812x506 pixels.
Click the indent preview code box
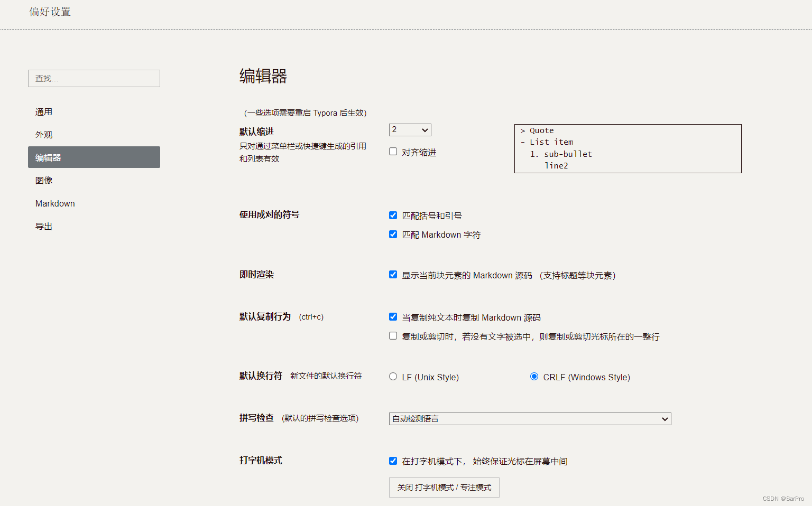[628, 148]
